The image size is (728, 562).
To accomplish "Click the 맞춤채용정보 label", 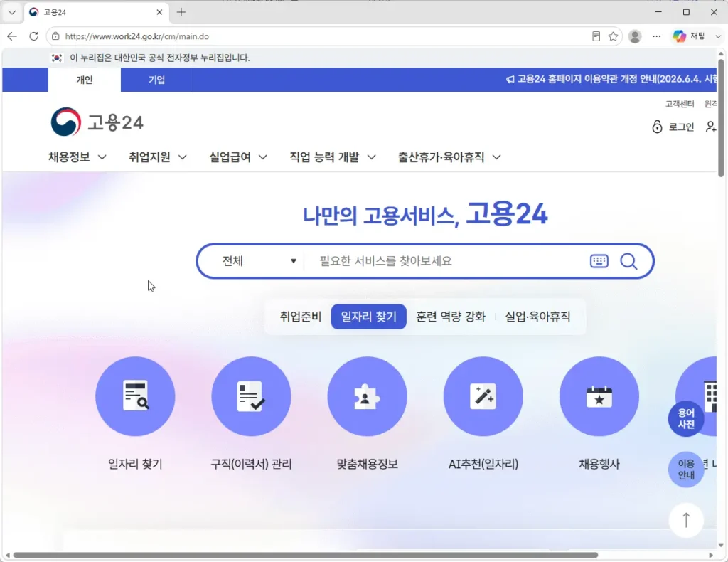I will coord(368,464).
